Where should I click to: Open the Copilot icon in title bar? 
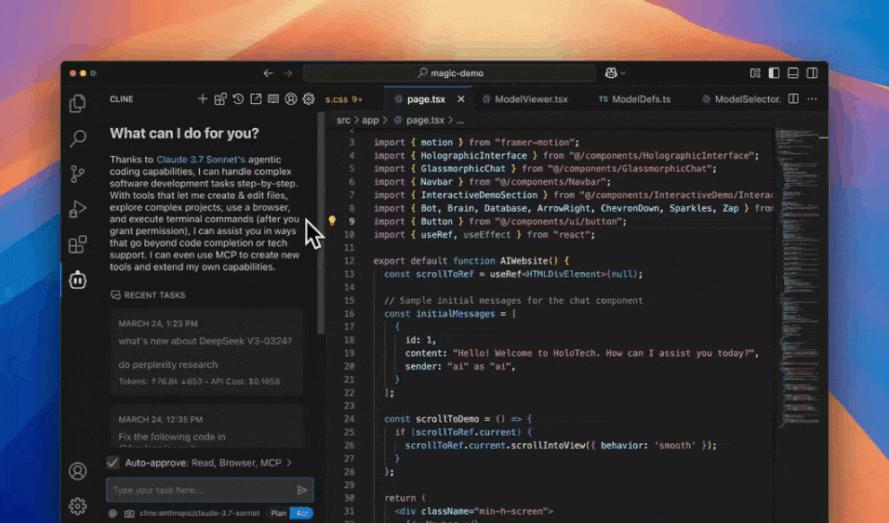click(611, 73)
